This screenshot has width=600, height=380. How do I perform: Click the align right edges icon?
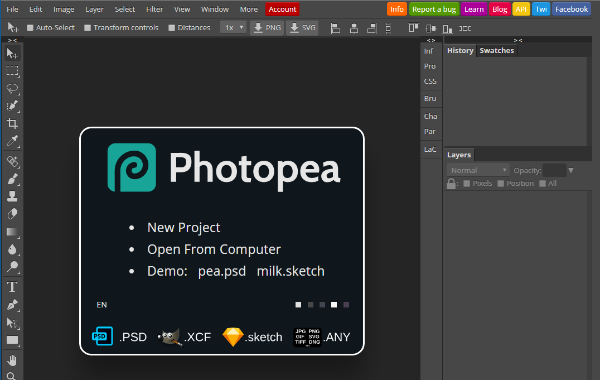pos(372,28)
